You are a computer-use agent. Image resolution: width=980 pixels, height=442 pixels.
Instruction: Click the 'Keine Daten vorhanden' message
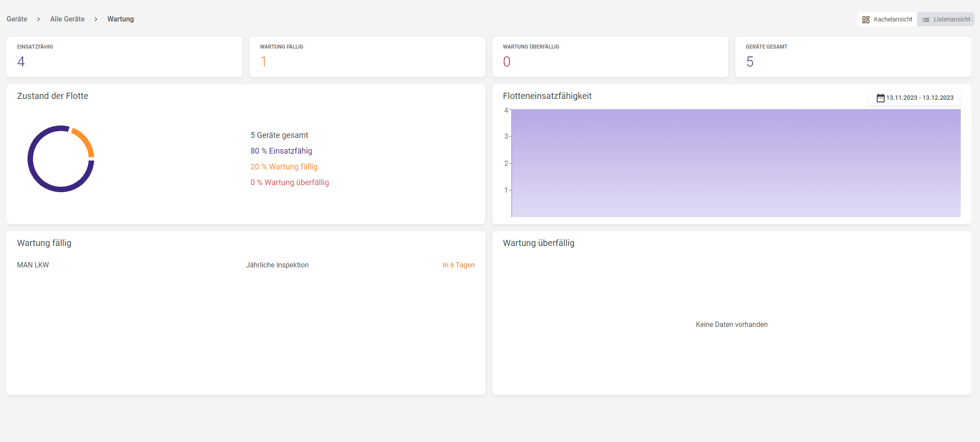point(731,324)
